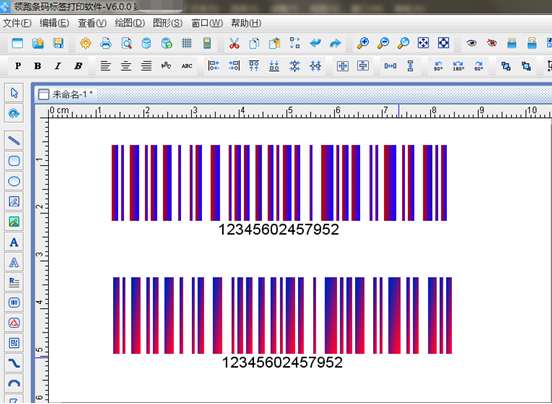This screenshot has width=552, height=404.
Task: Select the green landscape picture tool
Action: pyautogui.click(x=14, y=222)
